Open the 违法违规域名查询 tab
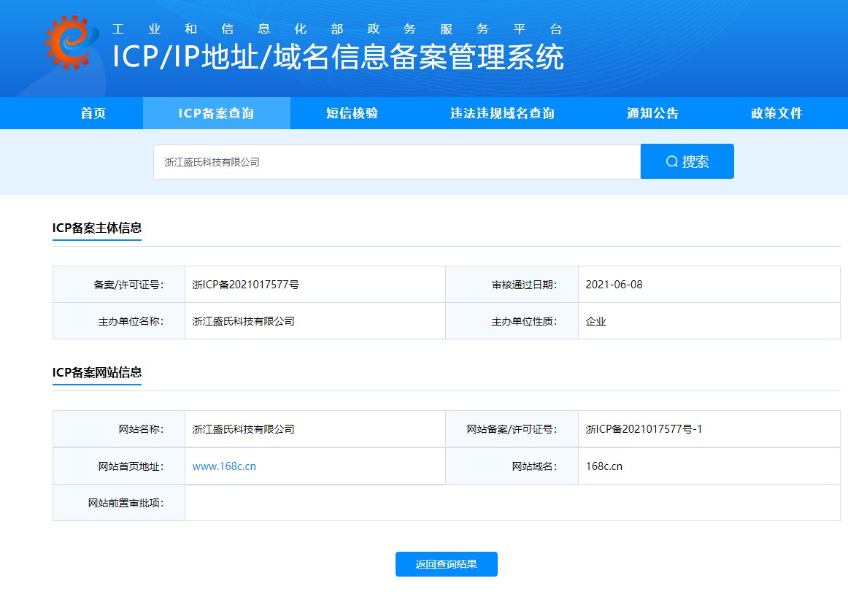 tap(502, 113)
